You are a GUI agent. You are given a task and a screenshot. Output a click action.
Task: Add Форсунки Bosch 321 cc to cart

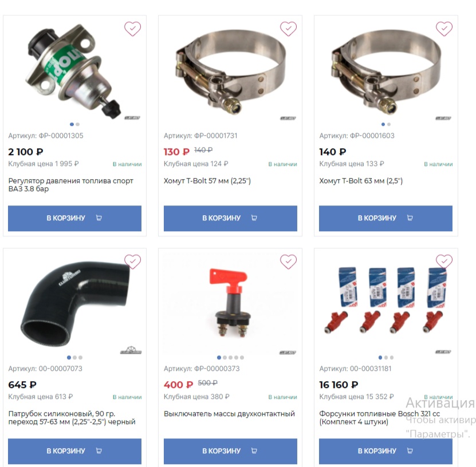tap(385, 451)
